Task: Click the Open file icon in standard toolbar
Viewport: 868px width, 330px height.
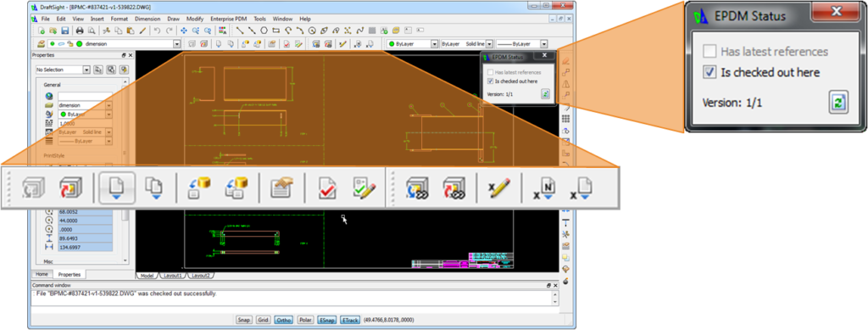Action: click(x=53, y=31)
